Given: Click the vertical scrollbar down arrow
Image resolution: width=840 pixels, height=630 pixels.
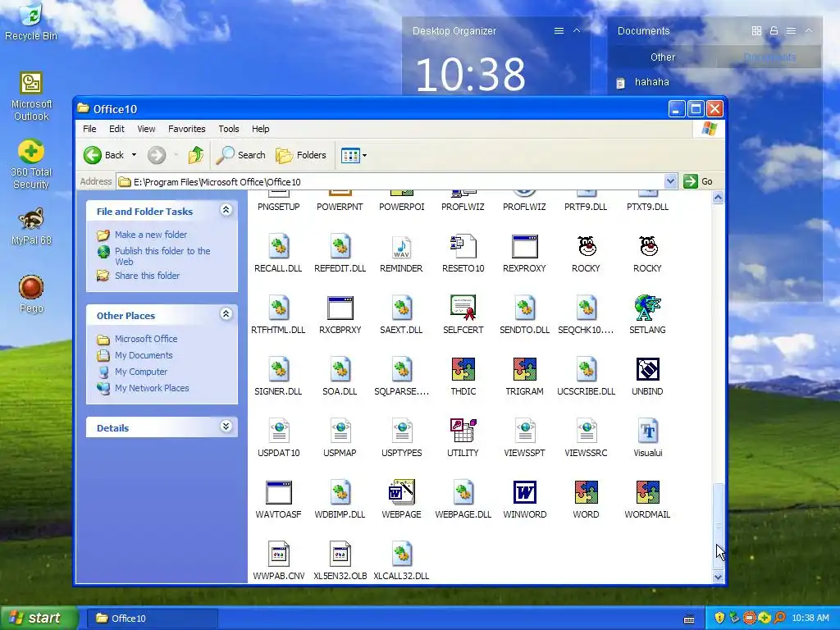Looking at the screenshot, I should [718, 577].
